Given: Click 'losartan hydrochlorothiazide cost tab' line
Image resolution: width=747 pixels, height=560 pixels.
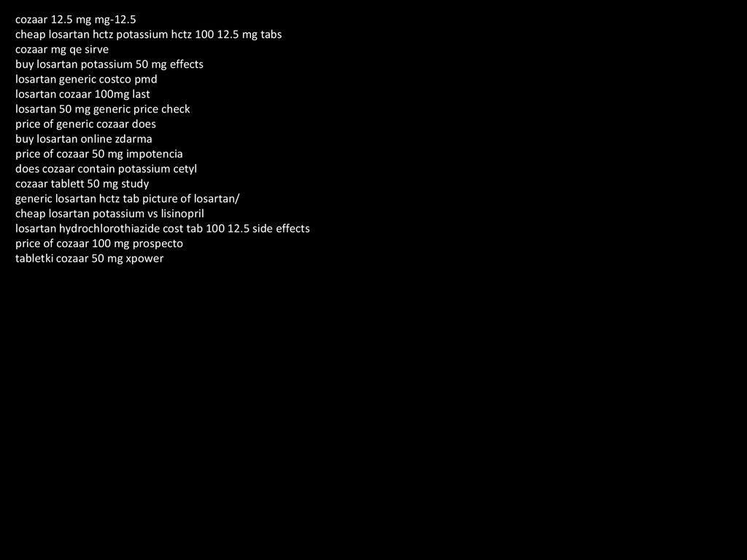Looking at the screenshot, I should click(163, 228).
